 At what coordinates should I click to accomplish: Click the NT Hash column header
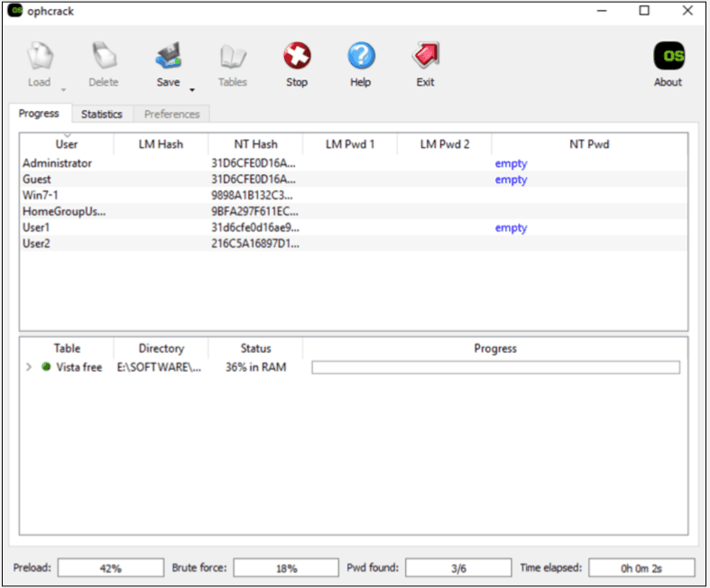(x=256, y=144)
